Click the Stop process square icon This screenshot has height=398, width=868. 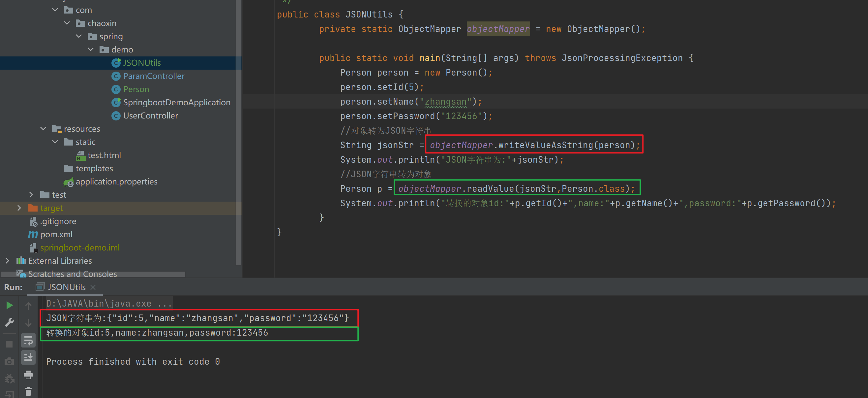pos(10,344)
